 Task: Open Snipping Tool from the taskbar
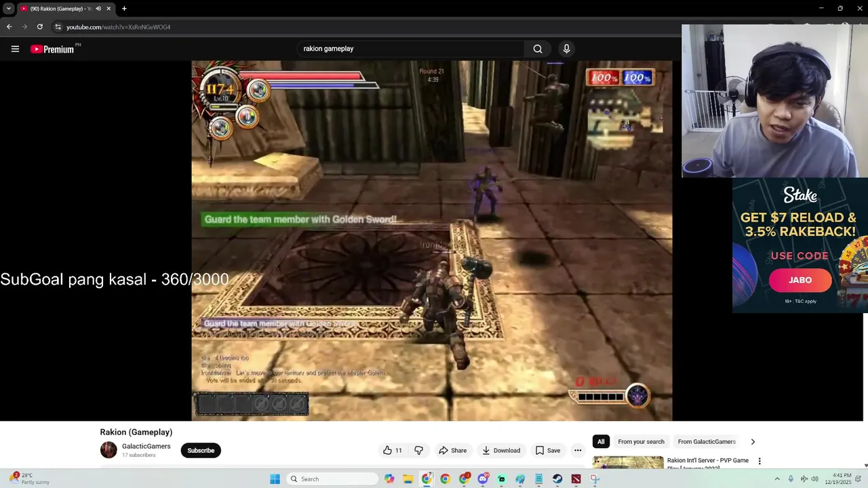pyautogui.click(x=595, y=479)
